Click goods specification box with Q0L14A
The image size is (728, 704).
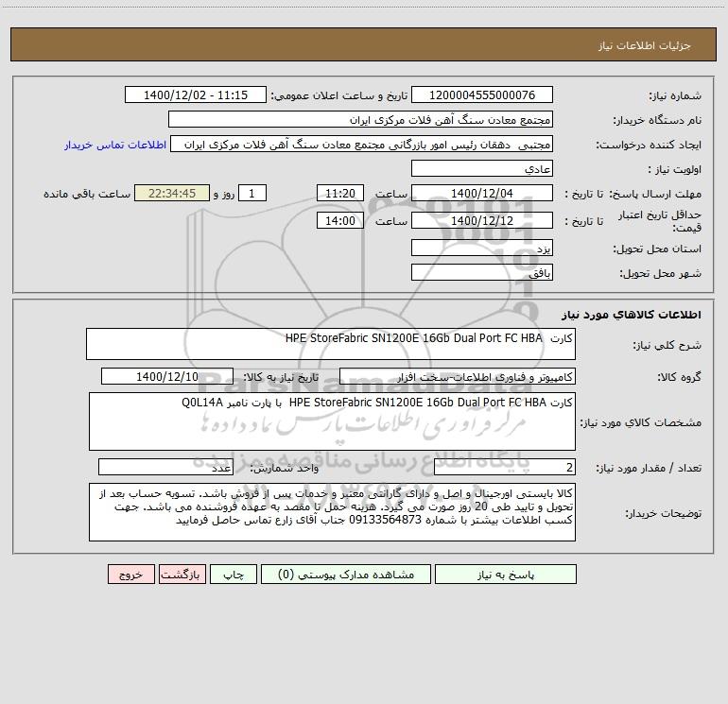[x=332, y=421]
